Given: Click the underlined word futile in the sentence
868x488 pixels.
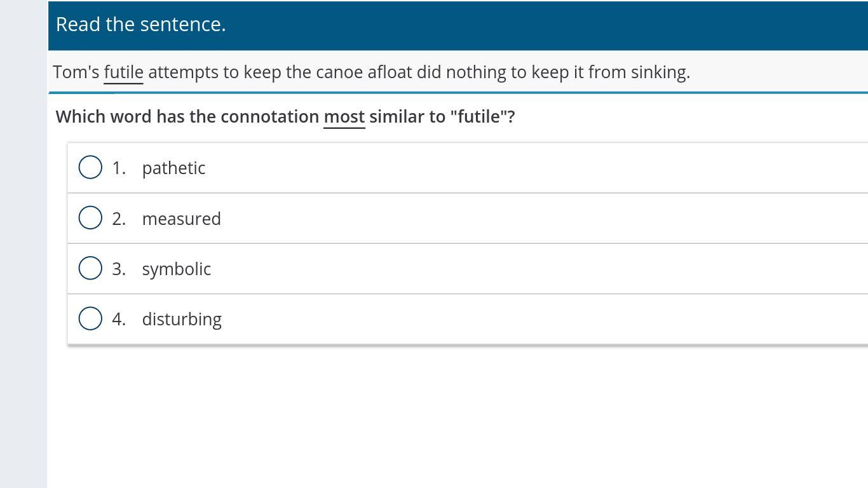Looking at the screenshot, I should click(123, 72).
